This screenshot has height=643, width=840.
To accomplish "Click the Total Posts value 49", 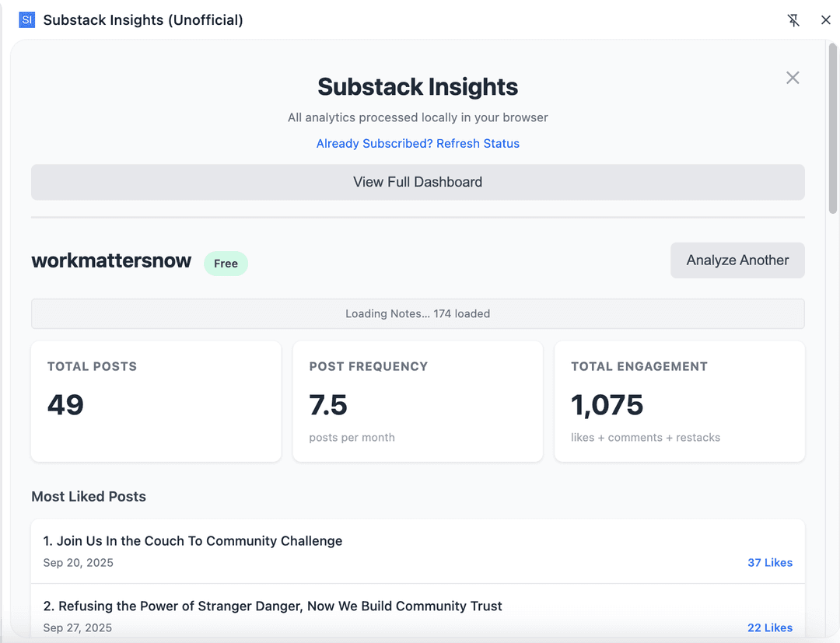I will click(65, 405).
